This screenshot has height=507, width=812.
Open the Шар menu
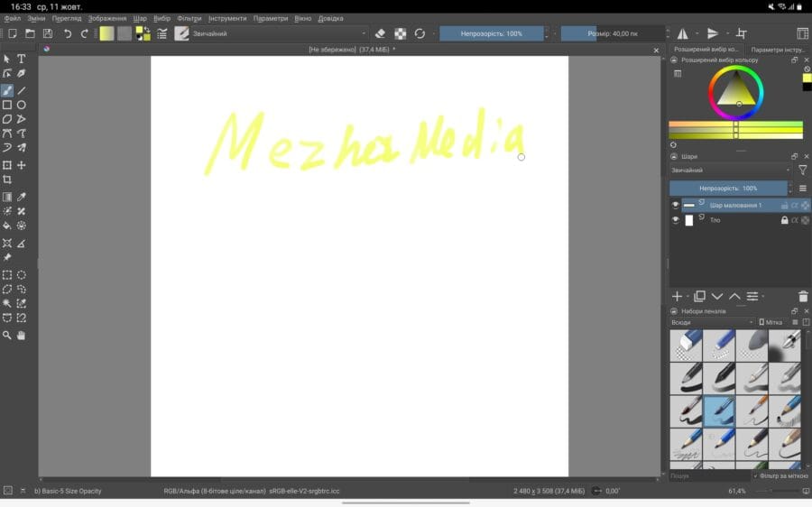(x=140, y=18)
